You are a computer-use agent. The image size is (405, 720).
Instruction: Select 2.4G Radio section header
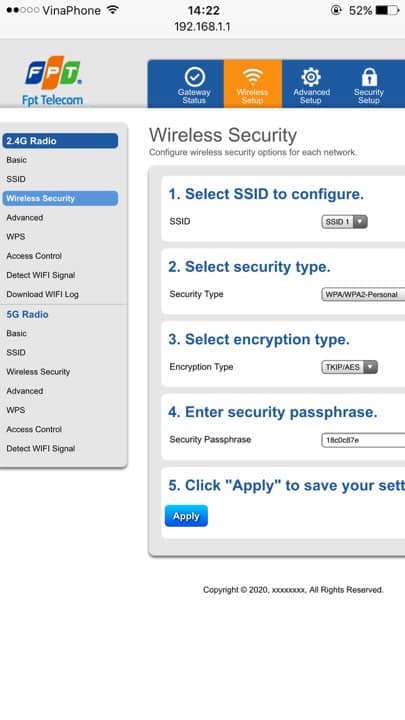click(60, 141)
